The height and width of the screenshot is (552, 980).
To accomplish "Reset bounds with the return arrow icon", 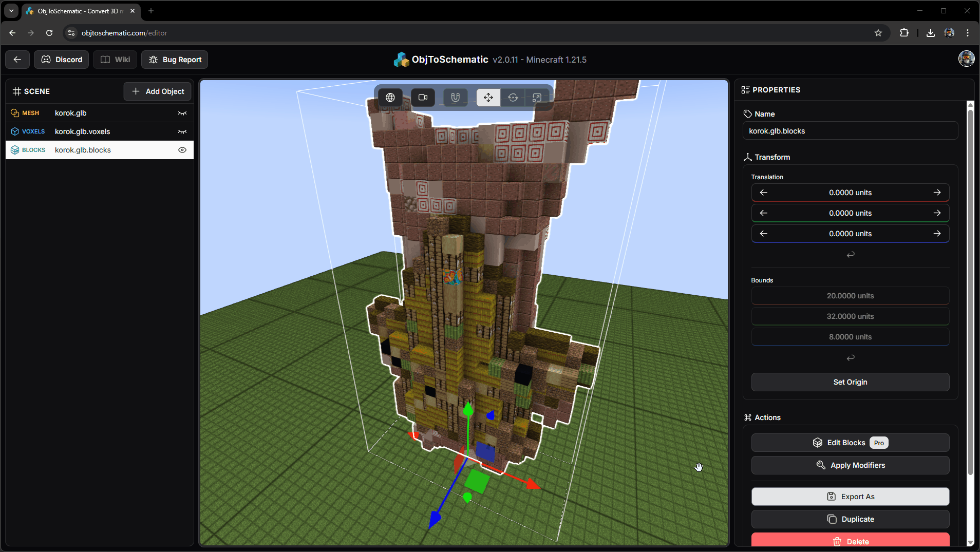I will (851, 357).
